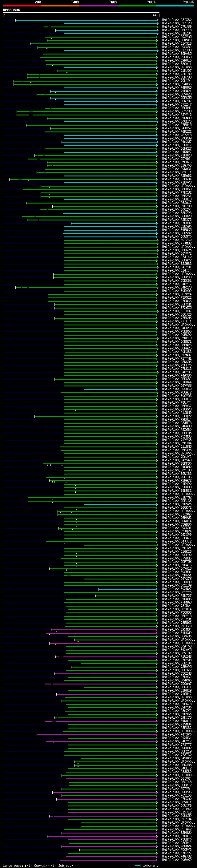Select the UniRef100_C0YID3 label
The height and width of the screenshot is (868, 197).
point(177,470)
